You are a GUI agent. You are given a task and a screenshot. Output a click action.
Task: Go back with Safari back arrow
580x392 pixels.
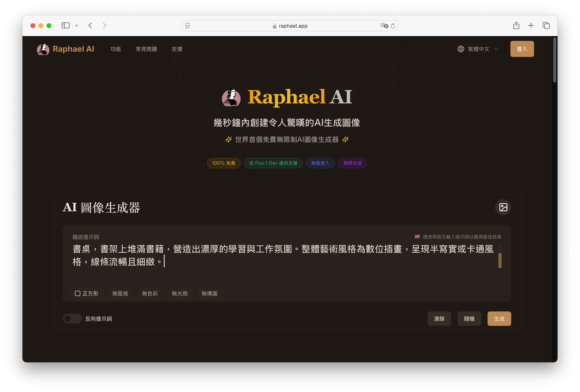point(90,25)
